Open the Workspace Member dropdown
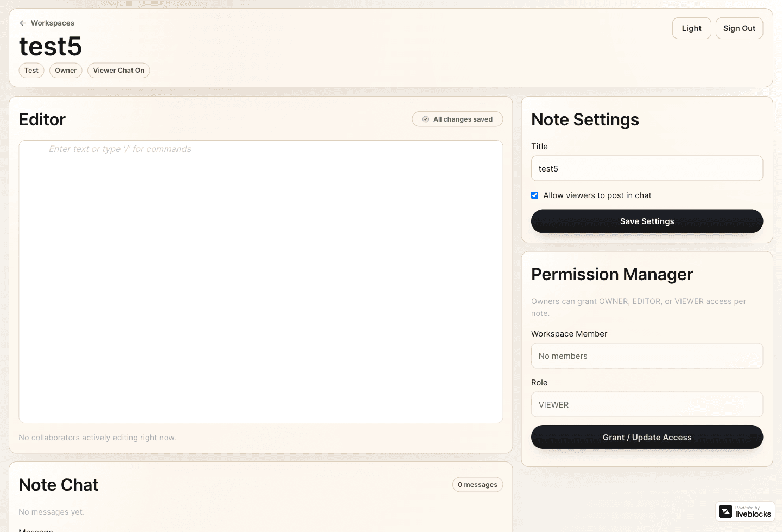782x532 pixels. (x=647, y=356)
